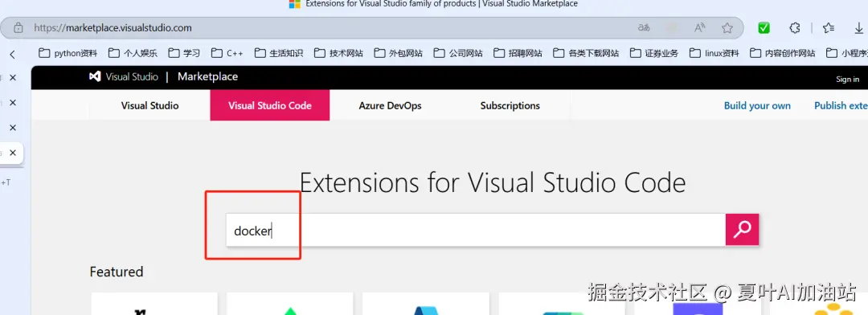Open the translate page icon in address bar
Viewport: 868px width, 315px height.
[x=644, y=27]
